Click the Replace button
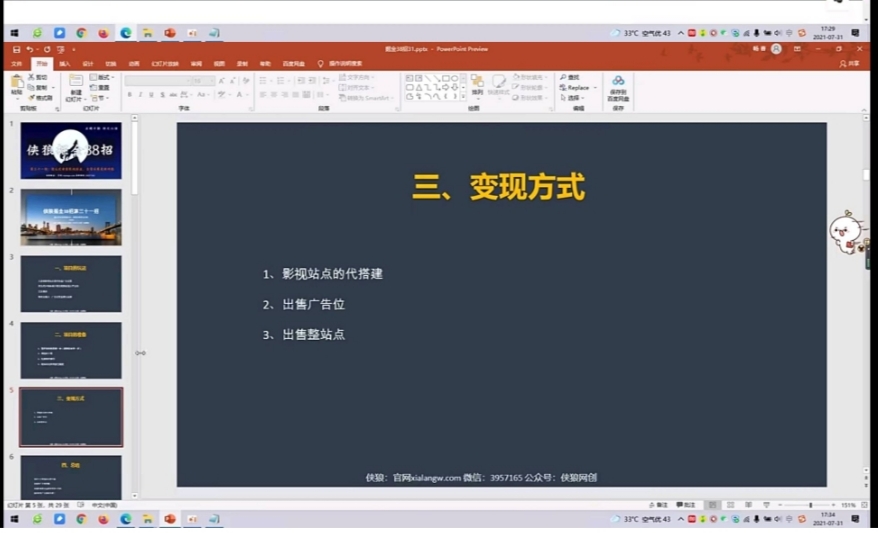 click(576, 88)
